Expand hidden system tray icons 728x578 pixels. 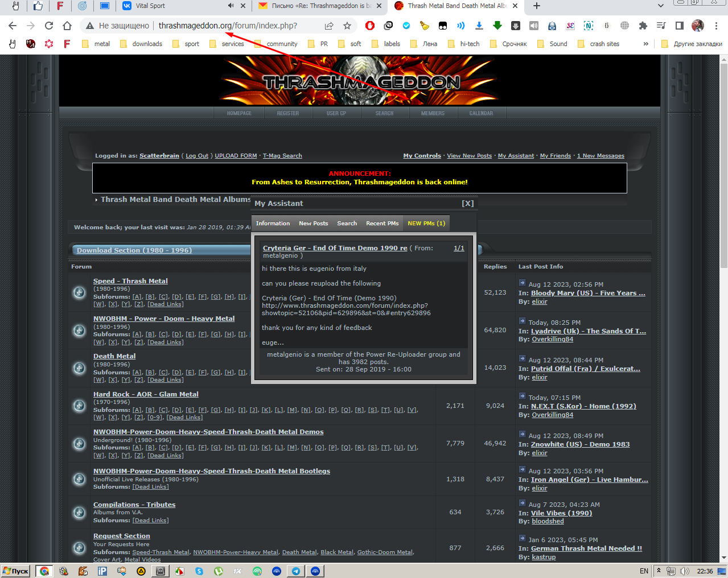coord(659,570)
